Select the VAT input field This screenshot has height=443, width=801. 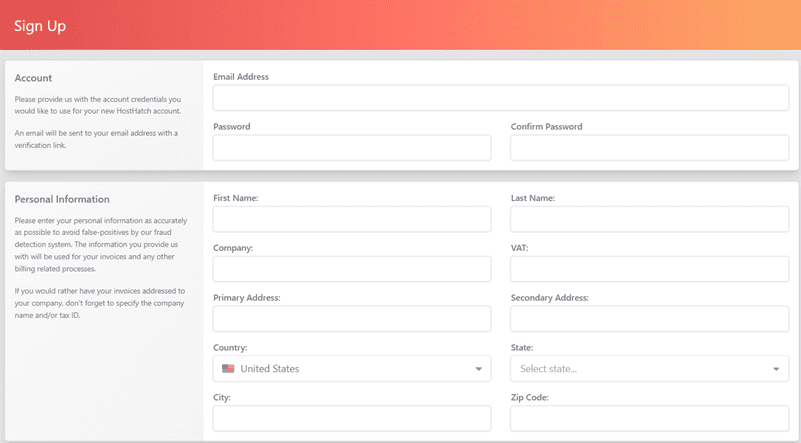[649, 269]
